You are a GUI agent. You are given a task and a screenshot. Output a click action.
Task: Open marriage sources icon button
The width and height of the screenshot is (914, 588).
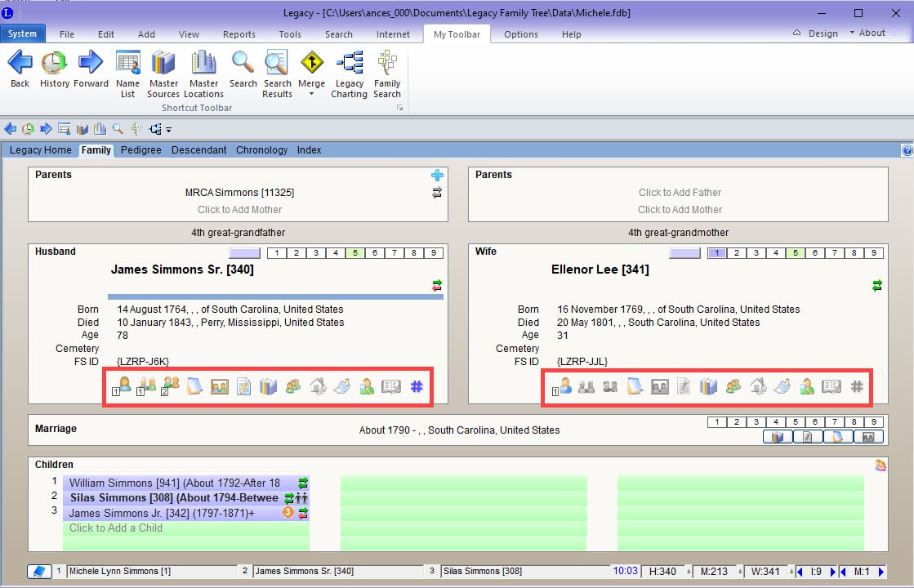point(778,436)
